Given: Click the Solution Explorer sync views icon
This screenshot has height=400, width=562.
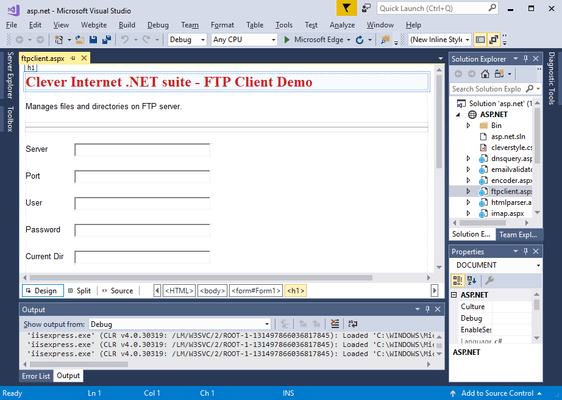Looking at the screenshot, I should (x=499, y=74).
